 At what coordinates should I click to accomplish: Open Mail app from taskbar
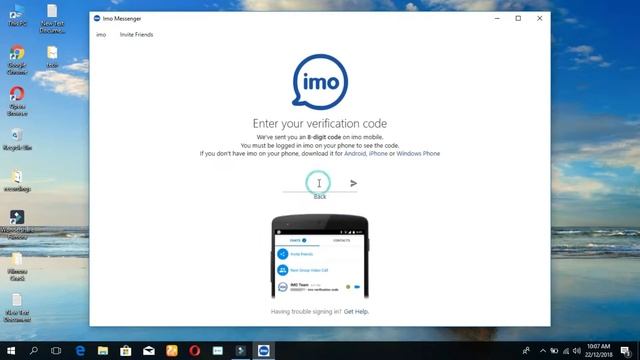click(149, 351)
